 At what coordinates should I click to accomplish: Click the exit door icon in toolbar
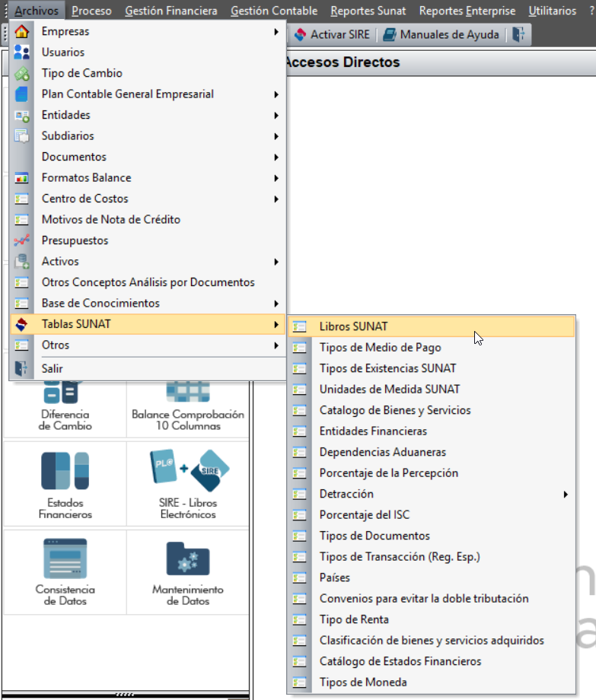(518, 34)
